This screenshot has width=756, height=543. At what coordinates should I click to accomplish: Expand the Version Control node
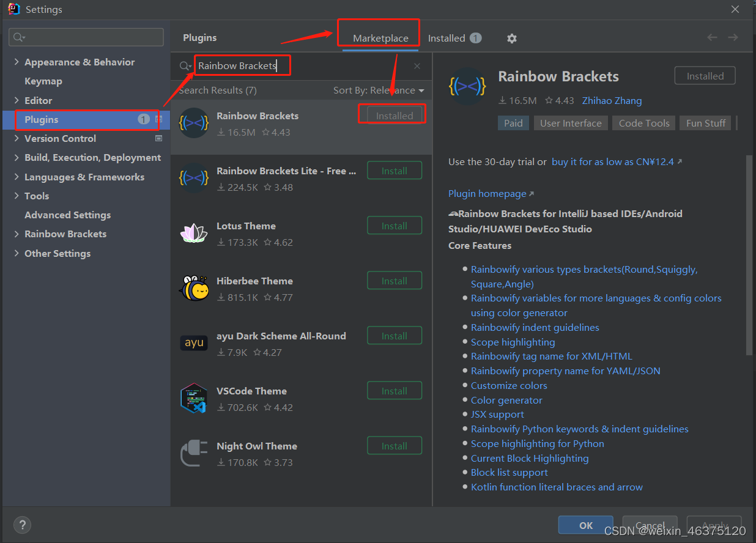point(16,139)
